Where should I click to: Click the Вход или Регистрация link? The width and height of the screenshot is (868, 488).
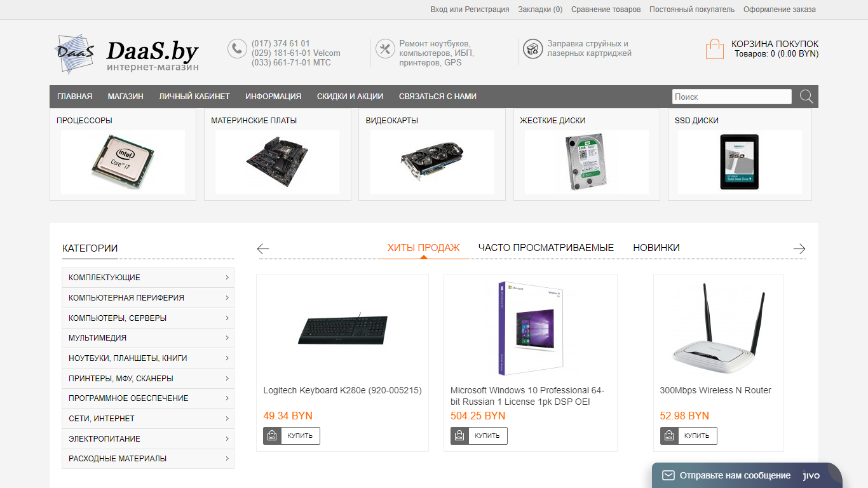[470, 10]
